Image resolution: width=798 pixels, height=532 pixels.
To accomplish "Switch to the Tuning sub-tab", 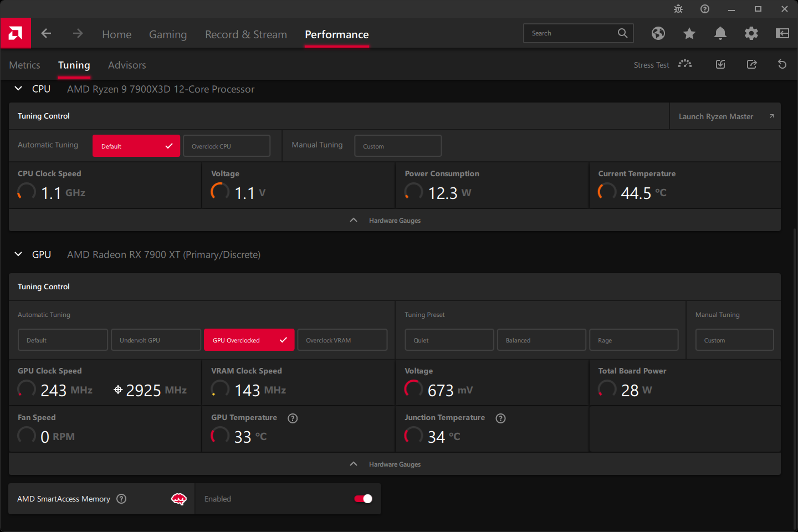I will click(74, 65).
